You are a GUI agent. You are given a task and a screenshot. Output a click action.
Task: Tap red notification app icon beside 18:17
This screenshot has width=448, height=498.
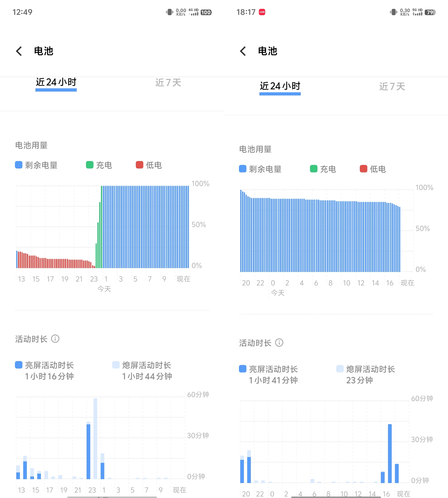pos(262,12)
